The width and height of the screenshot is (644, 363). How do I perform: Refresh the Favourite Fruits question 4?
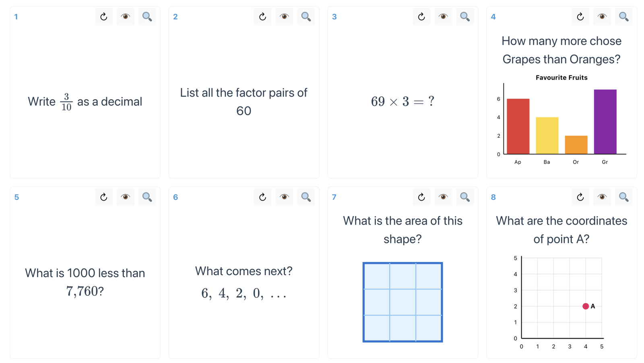pos(580,17)
